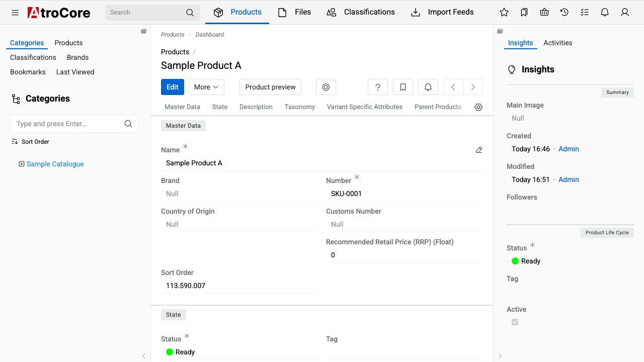Click the right panel window icon
Image resolution: width=644 pixels, height=362 pixels.
[x=500, y=31]
